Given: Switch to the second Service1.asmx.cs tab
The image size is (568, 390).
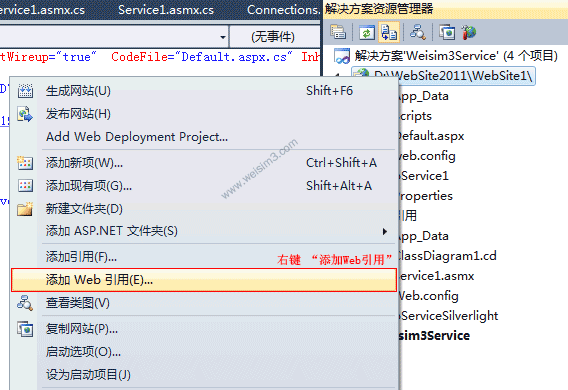Looking at the screenshot, I should pos(166,10).
